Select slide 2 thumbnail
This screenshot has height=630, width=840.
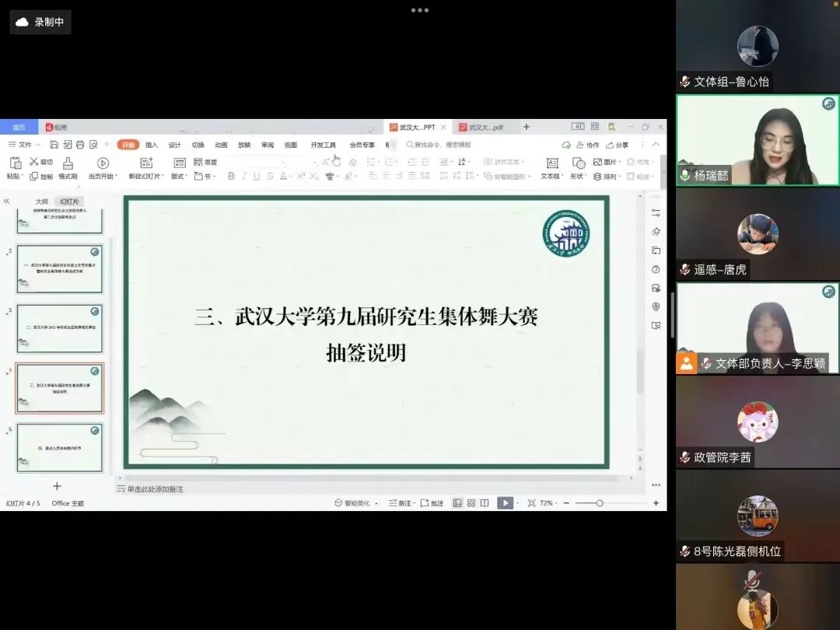coord(59,269)
